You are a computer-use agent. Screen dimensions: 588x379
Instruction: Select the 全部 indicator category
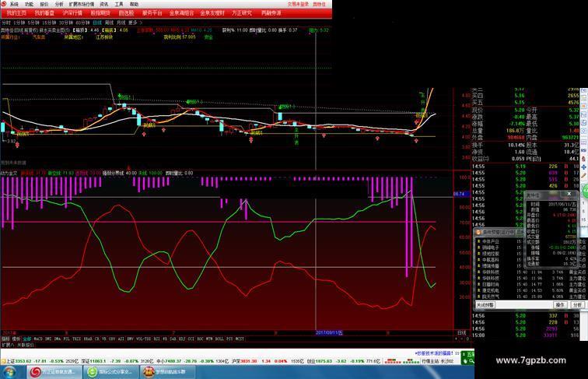coord(27,339)
